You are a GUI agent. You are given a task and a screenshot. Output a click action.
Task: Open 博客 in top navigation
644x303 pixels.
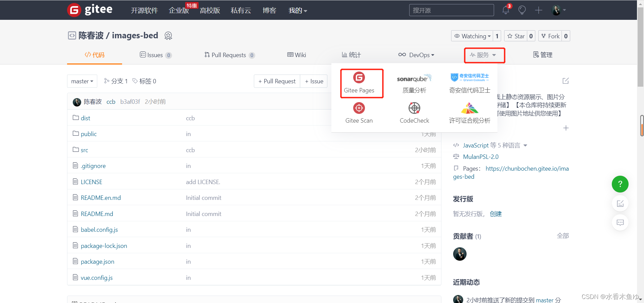coord(269,10)
